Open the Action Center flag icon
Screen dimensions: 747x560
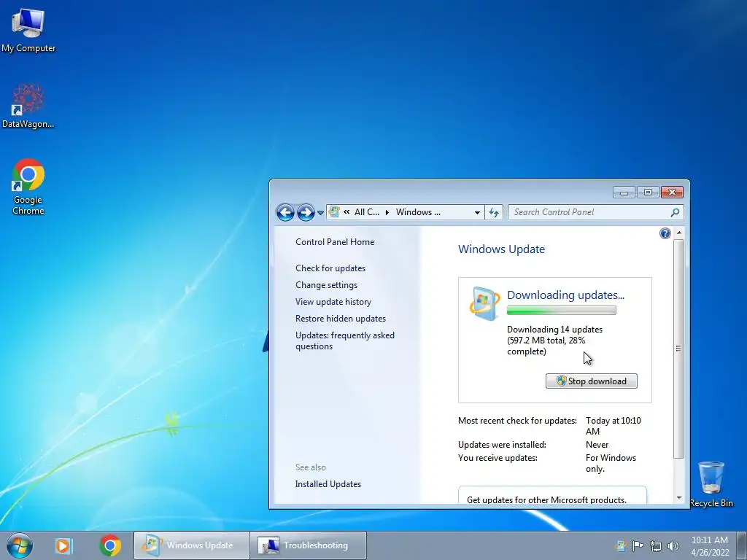tap(638, 545)
